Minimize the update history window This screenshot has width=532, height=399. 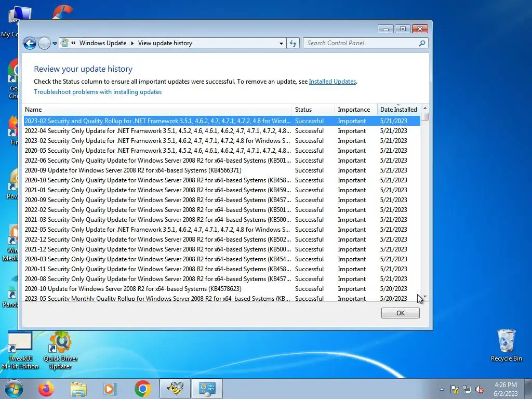click(x=385, y=29)
